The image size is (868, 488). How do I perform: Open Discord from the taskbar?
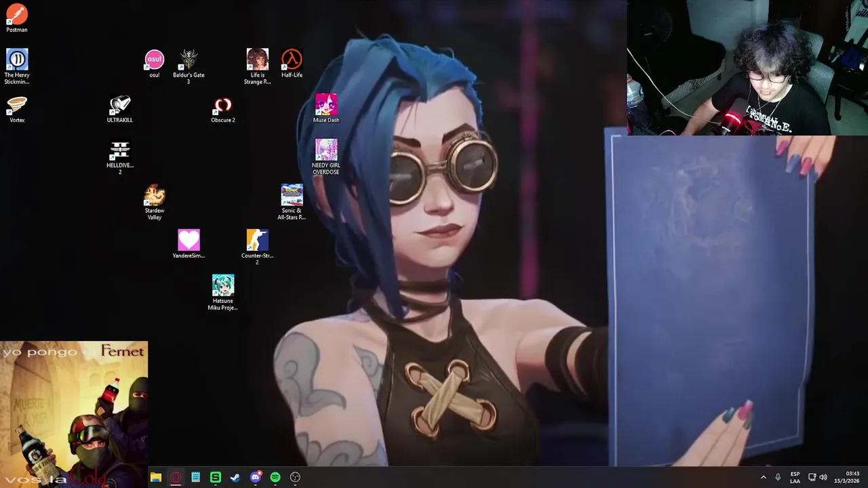pyautogui.click(x=255, y=477)
